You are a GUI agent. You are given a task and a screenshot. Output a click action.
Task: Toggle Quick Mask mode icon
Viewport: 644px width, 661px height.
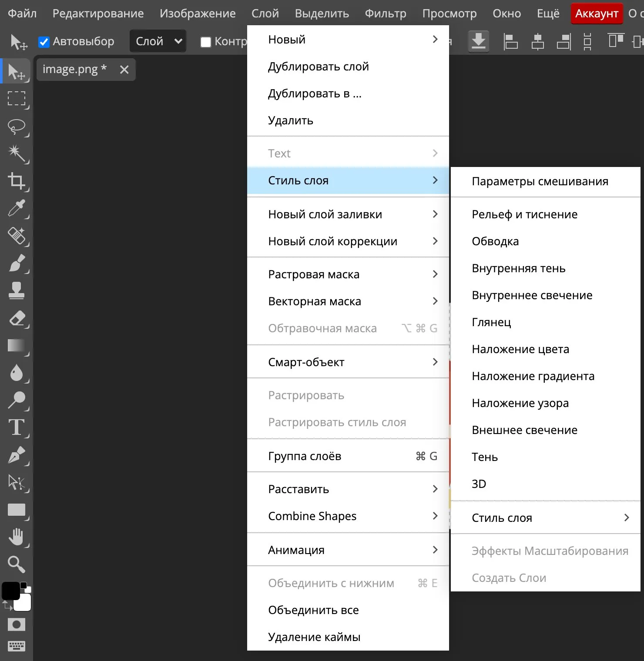(x=17, y=625)
